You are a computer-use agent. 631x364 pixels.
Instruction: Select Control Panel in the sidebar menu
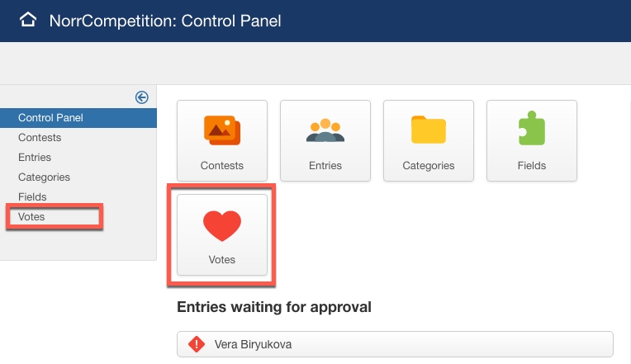(50, 118)
